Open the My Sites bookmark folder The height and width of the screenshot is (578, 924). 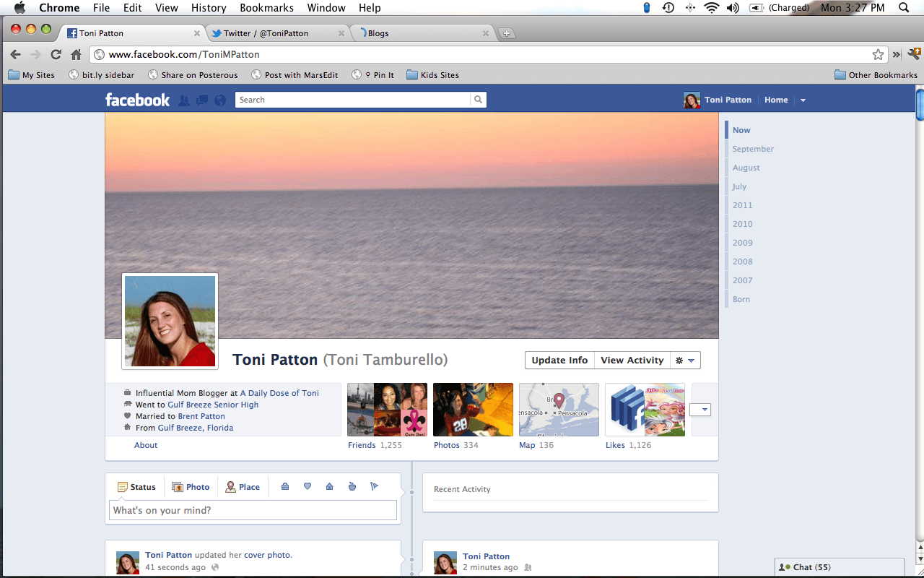31,74
